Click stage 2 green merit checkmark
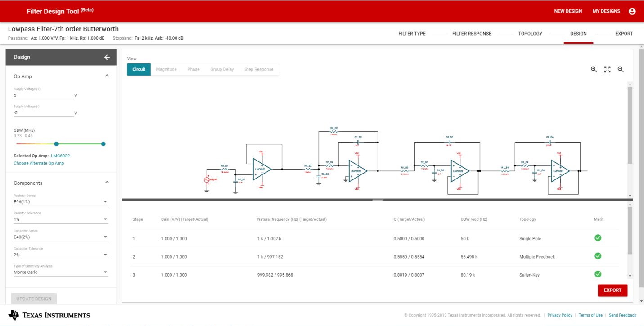The height and width of the screenshot is (326, 644). pos(598,256)
